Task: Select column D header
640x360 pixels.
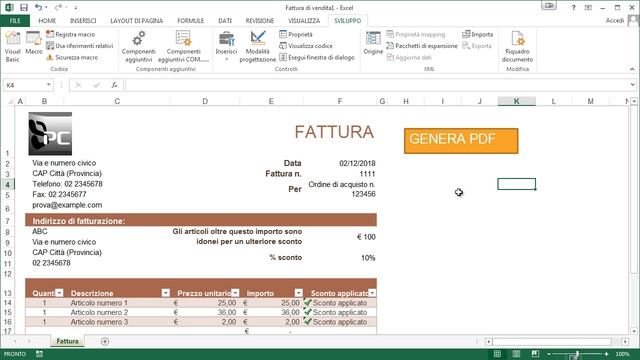Action: tap(205, 101)
